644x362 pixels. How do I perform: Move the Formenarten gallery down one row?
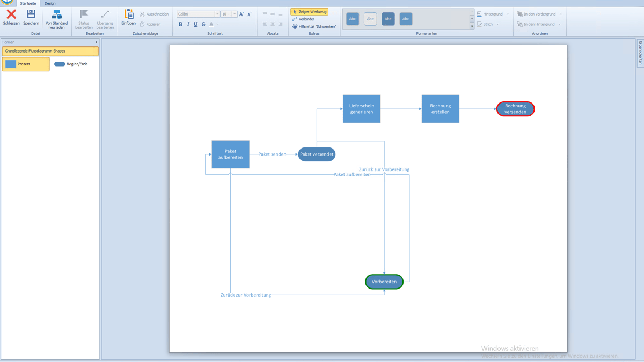click(x=472, y=19)
